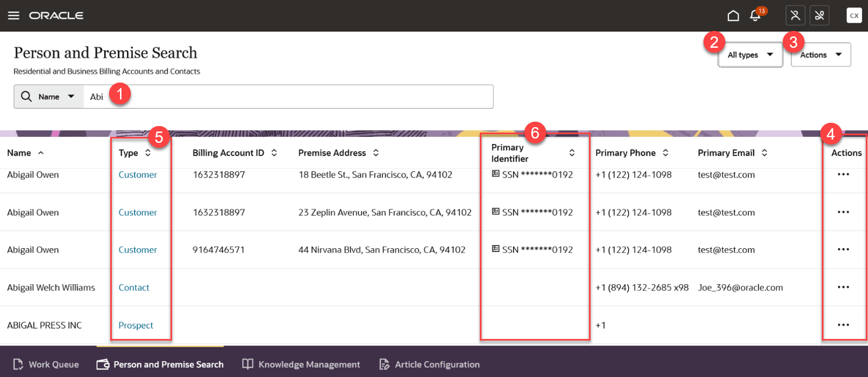Screen dimensions: 868x377
Task: Sort the Primary Email column
Action: 764,153
